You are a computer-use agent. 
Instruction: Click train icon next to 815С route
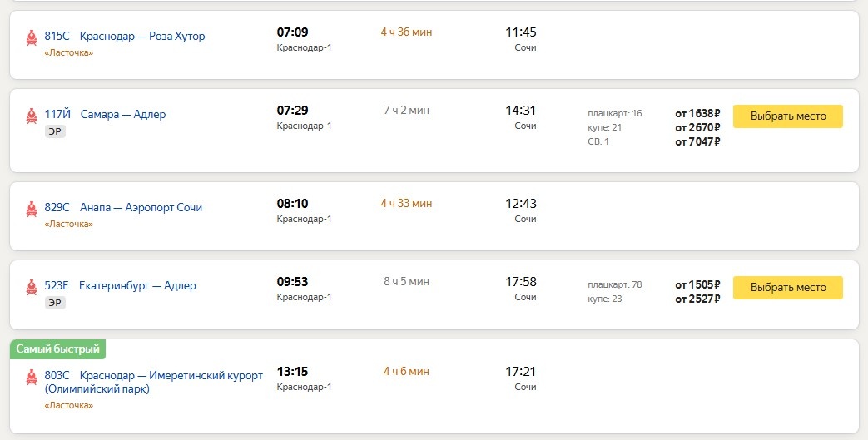(x=32, y=37)
